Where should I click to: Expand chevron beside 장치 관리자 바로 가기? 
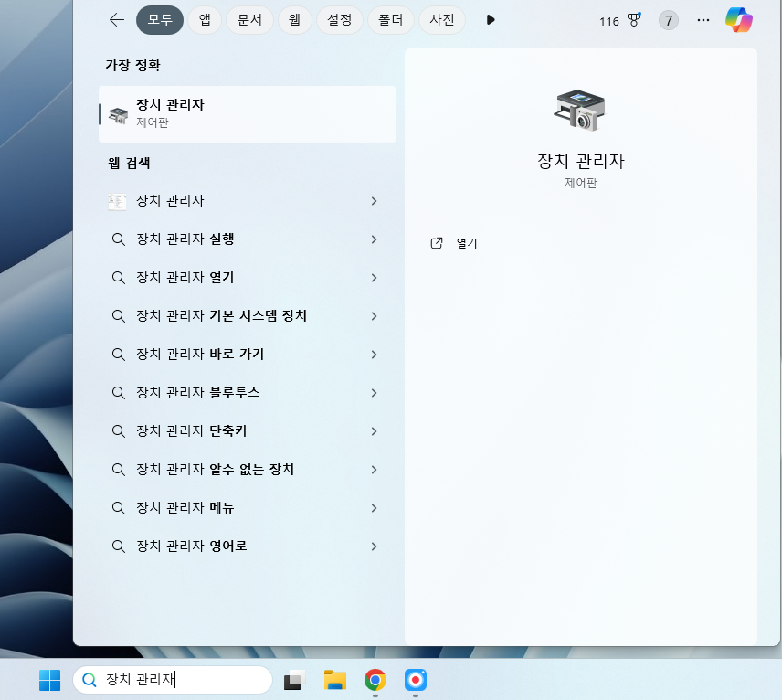coord(374,355)
